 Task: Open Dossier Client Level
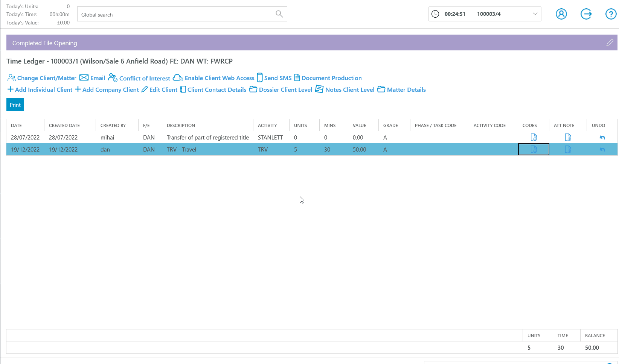[x=281, y=89]
